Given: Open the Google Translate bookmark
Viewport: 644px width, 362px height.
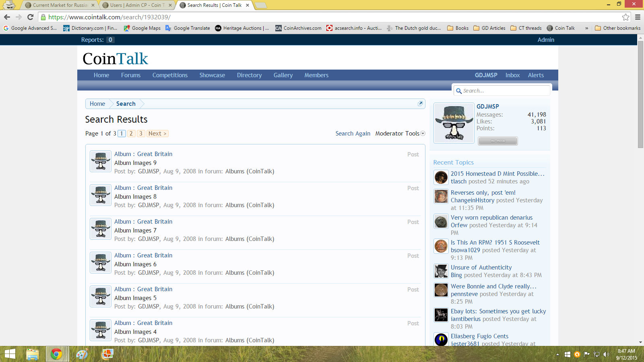Looking at the screenshot, I should pyautogui.click(x=188, y=28).
